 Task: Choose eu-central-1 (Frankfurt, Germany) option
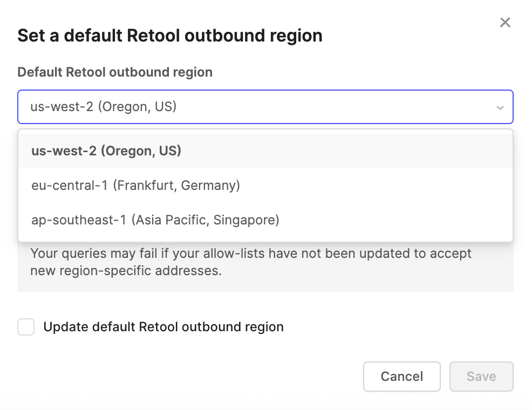pos(135,186)
